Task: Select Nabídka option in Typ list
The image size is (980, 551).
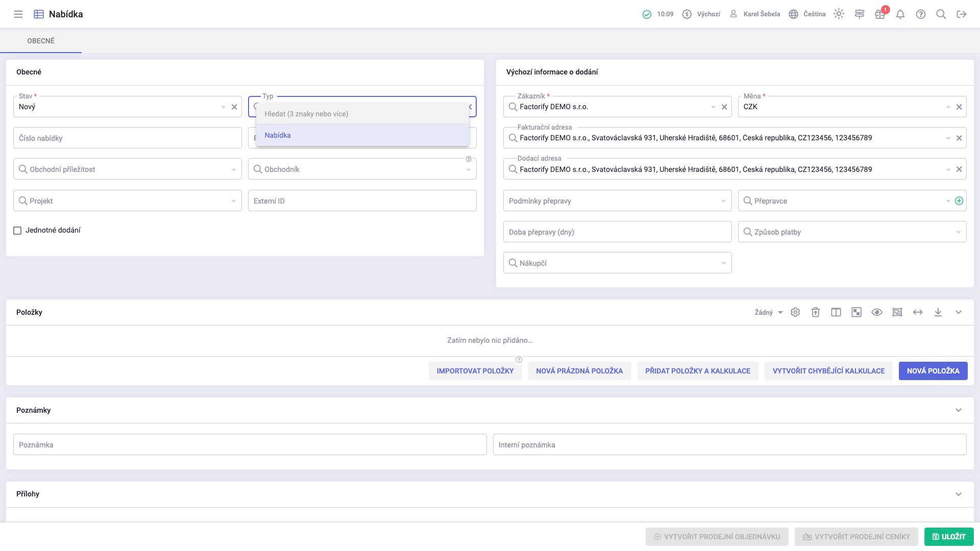Action: coord(278,135)
